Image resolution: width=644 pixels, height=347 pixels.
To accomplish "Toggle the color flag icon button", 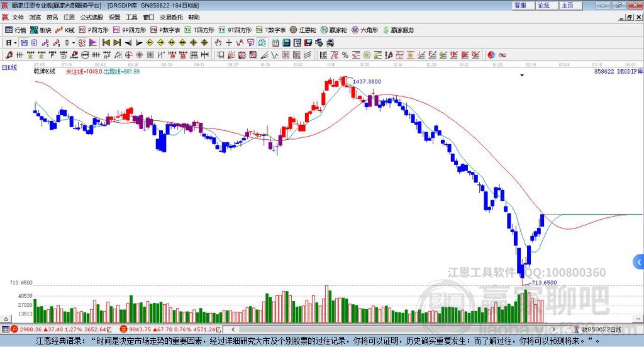I will click(x=93, y=43).
